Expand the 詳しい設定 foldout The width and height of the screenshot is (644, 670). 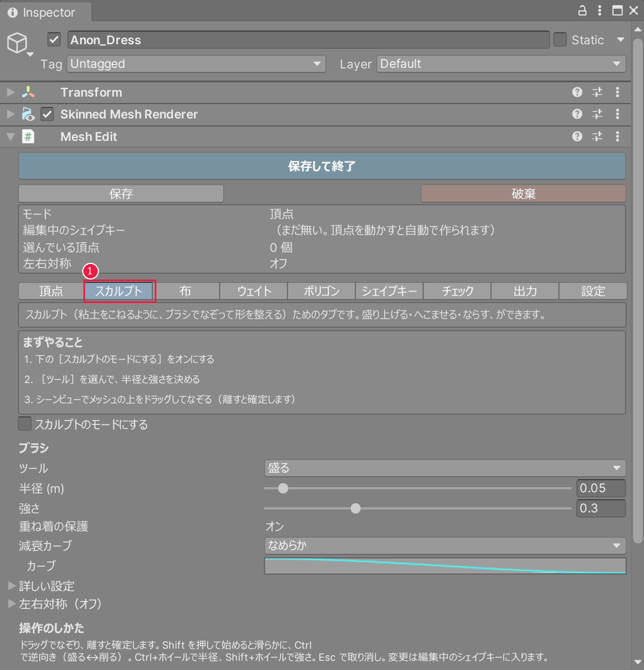coord(11,586)
